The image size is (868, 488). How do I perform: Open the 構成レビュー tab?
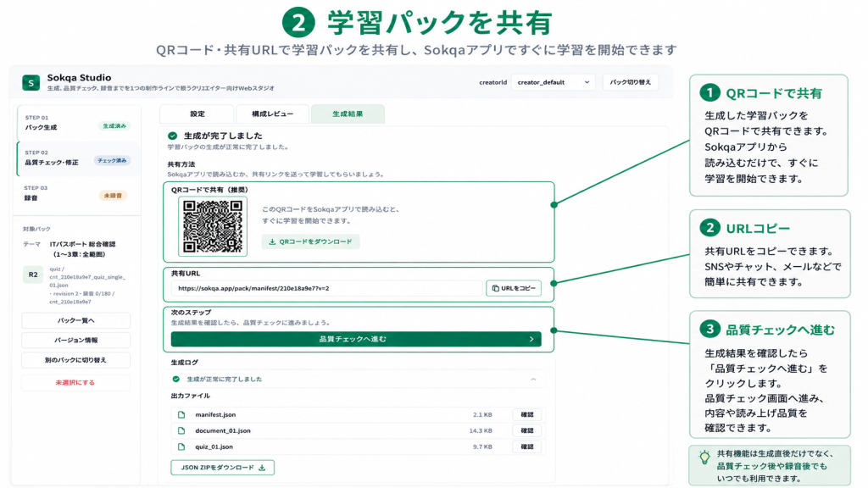(x=272, y=114)
